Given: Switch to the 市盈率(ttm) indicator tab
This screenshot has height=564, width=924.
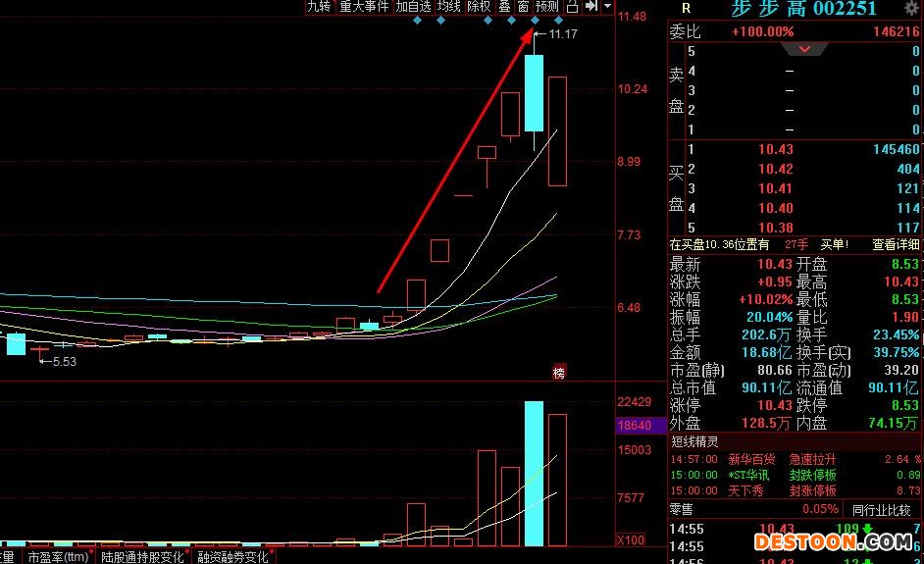Looking at the screenshot, I should coord(58,557).
